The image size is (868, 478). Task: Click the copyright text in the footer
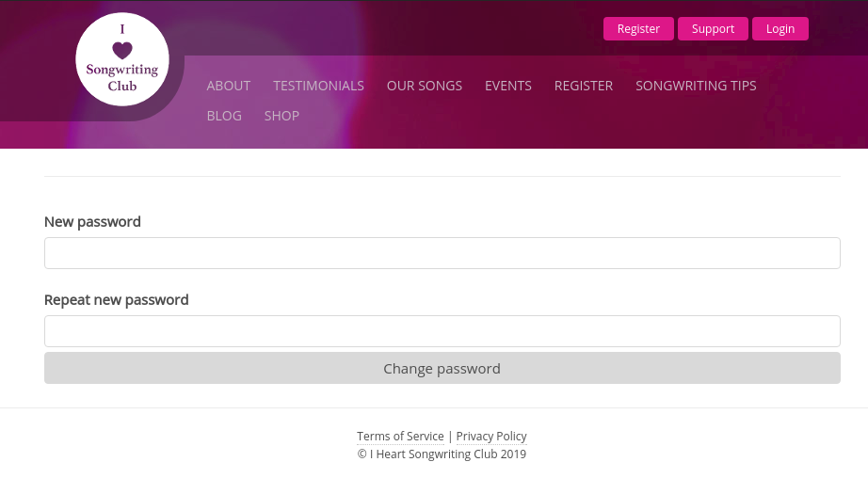442,454
